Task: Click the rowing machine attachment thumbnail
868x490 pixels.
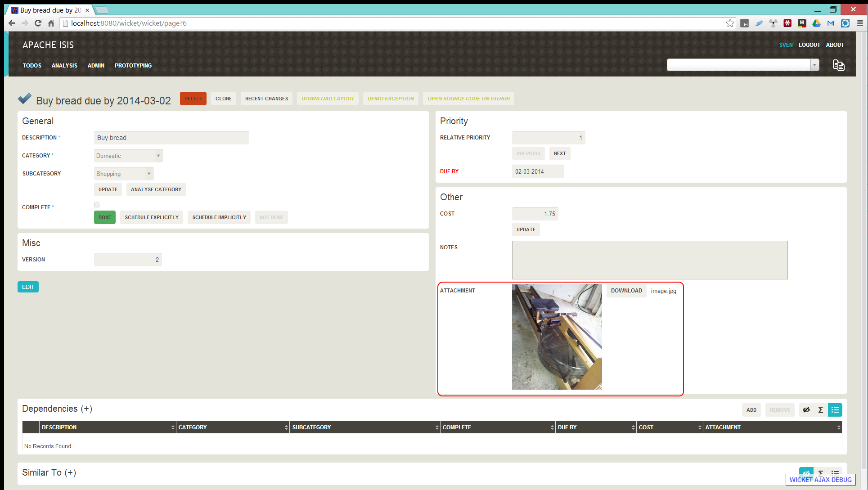Action: click(x=557, y=337)
